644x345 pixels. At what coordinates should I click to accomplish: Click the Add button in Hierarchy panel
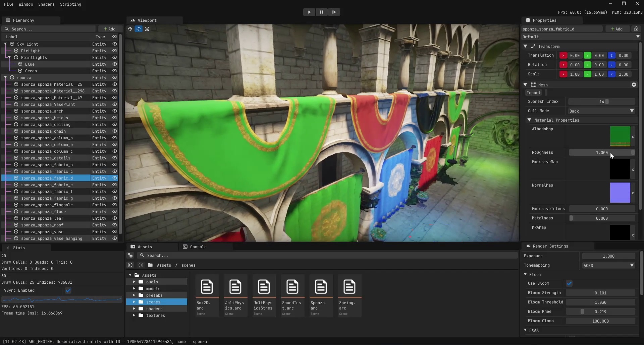110,29
